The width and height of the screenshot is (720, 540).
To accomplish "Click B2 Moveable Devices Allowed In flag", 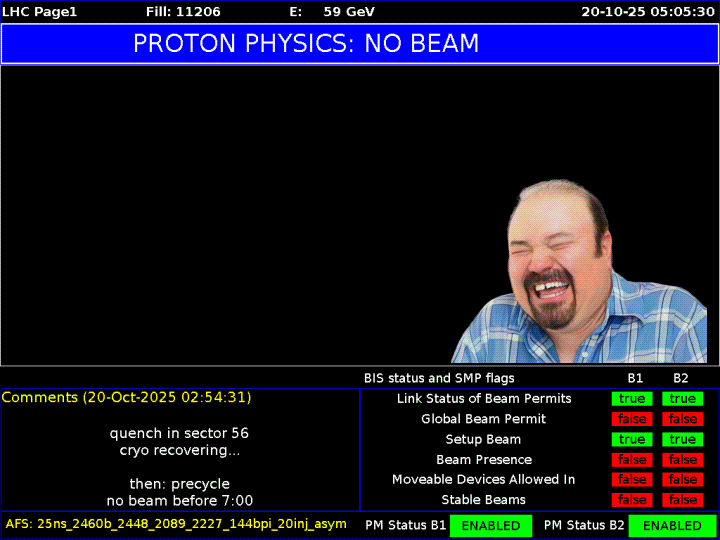I will click(682, 480).
